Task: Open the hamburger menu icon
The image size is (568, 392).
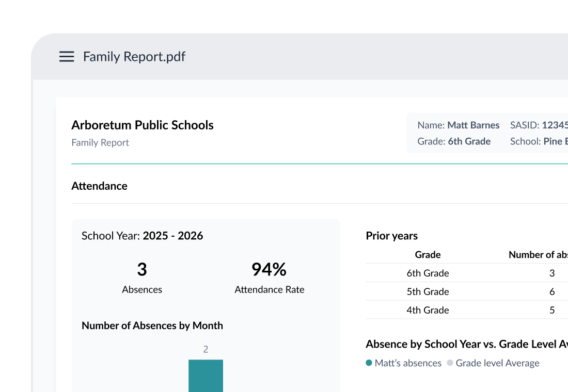Action: click(67, 56)
